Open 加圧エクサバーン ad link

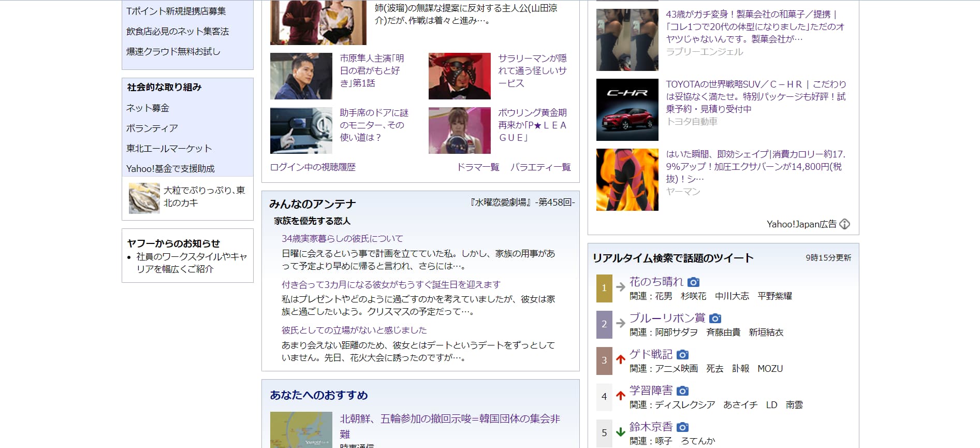[x=756, y=167]
